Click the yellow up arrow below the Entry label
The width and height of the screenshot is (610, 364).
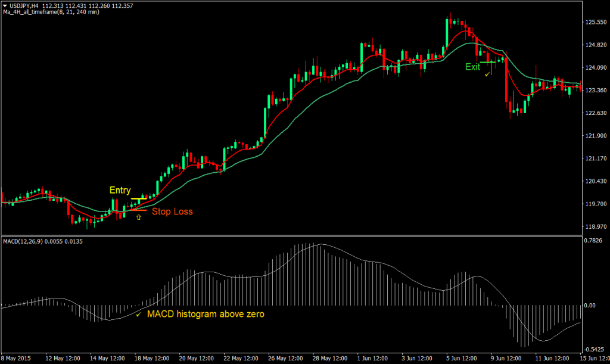coord(139,218)
